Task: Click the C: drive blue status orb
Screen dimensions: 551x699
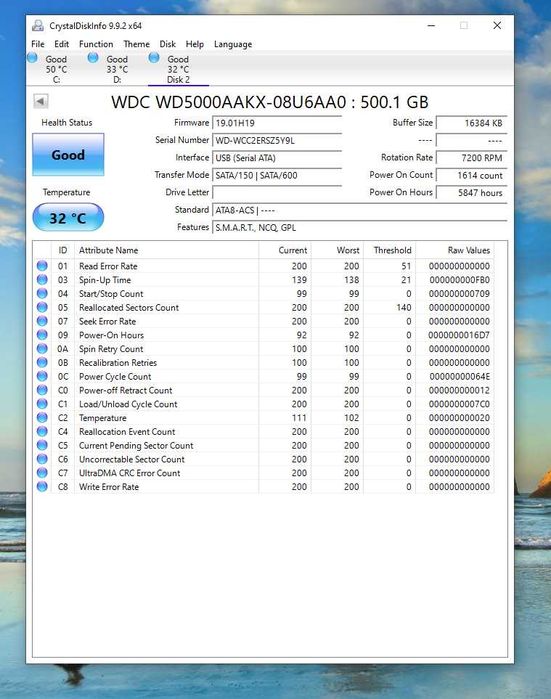Action: point(32,58)
